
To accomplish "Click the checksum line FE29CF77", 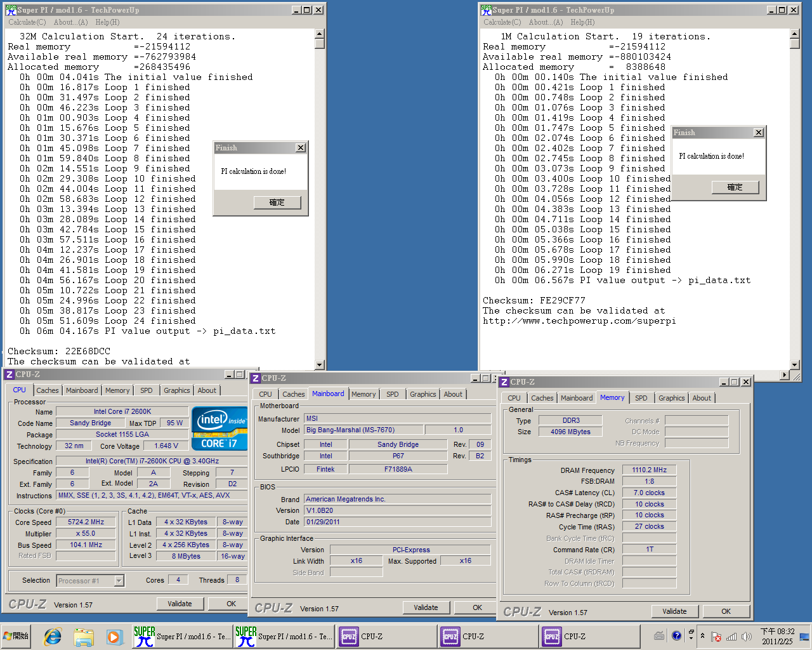I will tap(534, 301).
